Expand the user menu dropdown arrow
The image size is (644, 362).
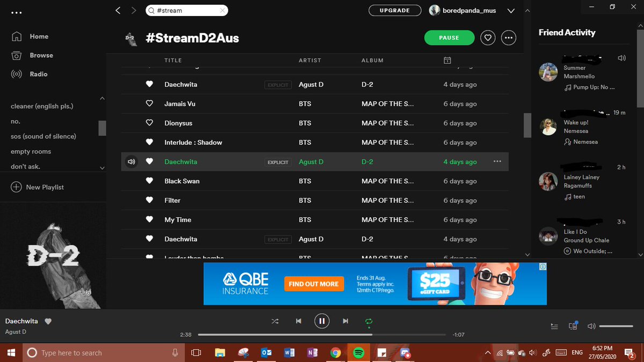click(510, 11)
